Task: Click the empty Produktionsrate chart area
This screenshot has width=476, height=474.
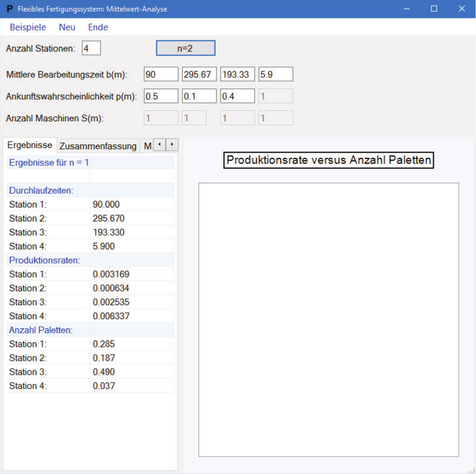Action: tap(329, 320)
